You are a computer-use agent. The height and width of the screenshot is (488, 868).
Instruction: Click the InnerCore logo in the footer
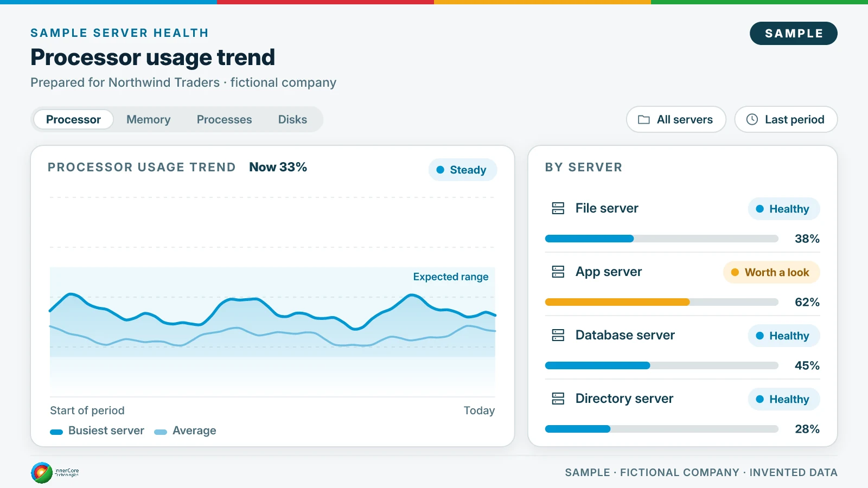55,473
